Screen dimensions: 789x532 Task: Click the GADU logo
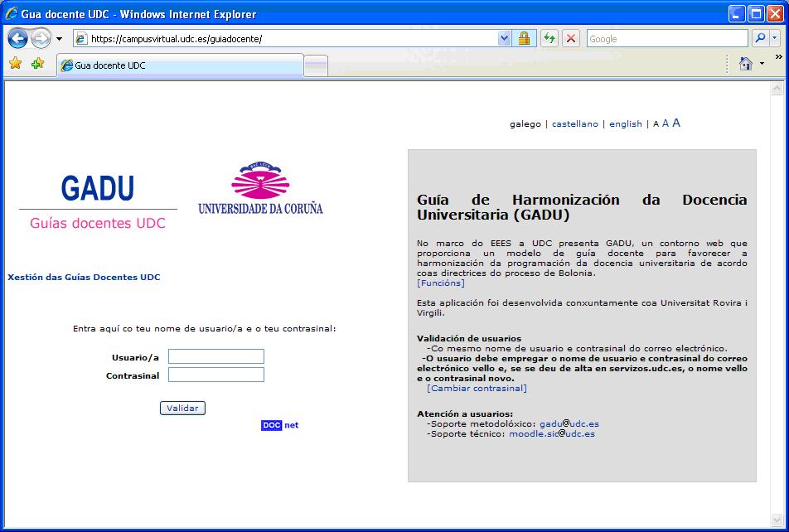click(98, 188)
